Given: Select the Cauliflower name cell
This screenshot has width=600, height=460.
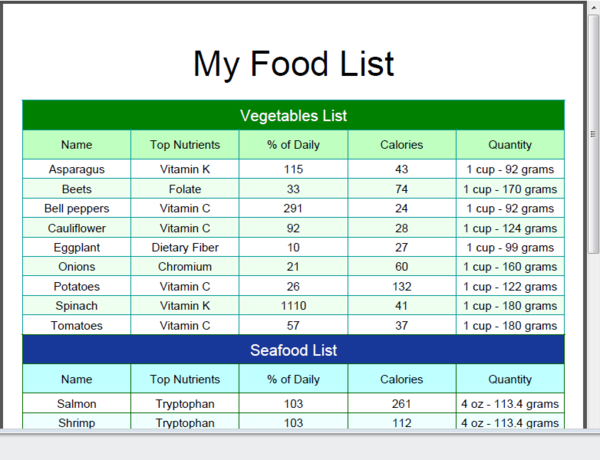Looking at the screenshot, I should [x=77, y=228].
